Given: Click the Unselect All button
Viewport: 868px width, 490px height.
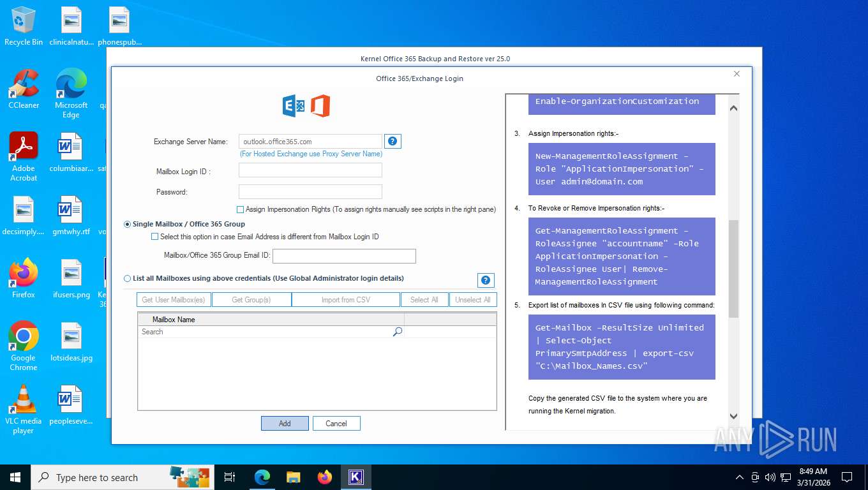Looking at the screenshot, I should click(473, 300).
